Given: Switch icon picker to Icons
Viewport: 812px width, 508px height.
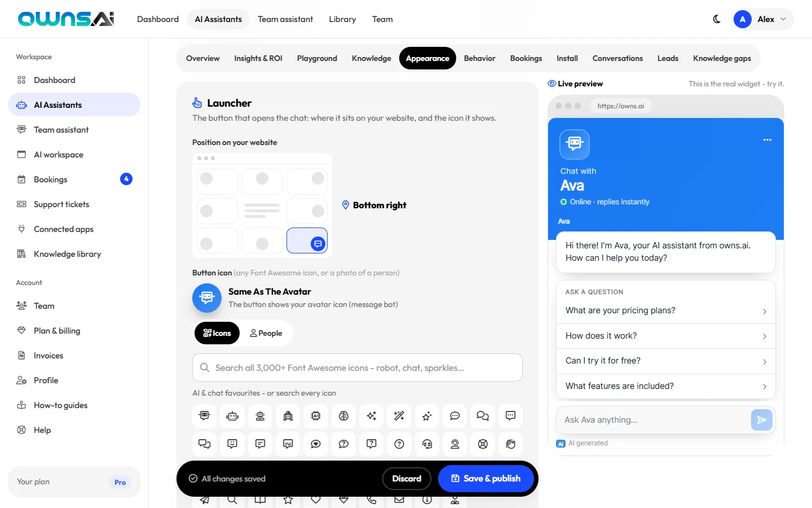Looking at the screenshot, I should coord(217,333).
